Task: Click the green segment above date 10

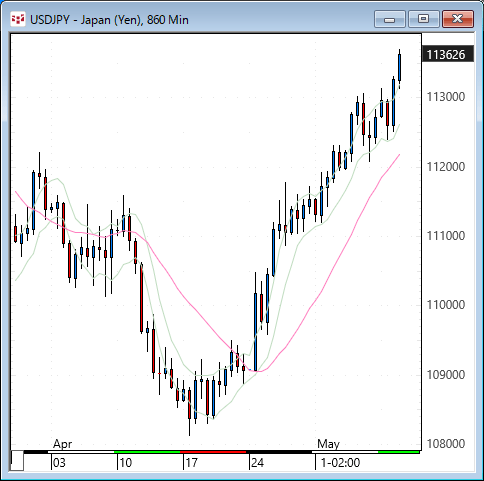Action: pos(147,452)
